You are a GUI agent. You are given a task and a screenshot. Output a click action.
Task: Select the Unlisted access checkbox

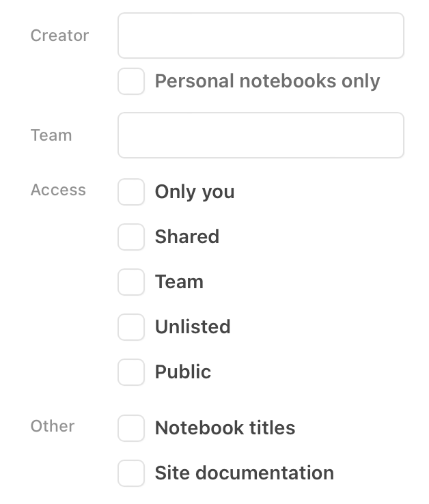131,327
